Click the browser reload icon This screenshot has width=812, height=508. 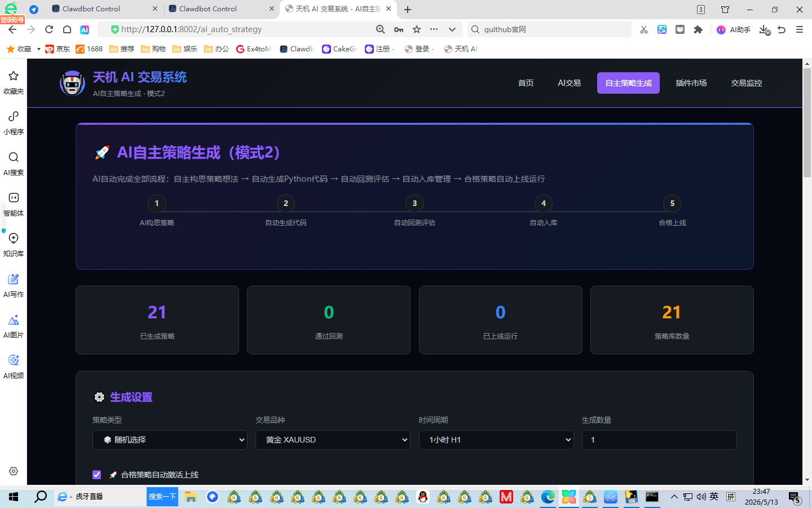(49, 29)
